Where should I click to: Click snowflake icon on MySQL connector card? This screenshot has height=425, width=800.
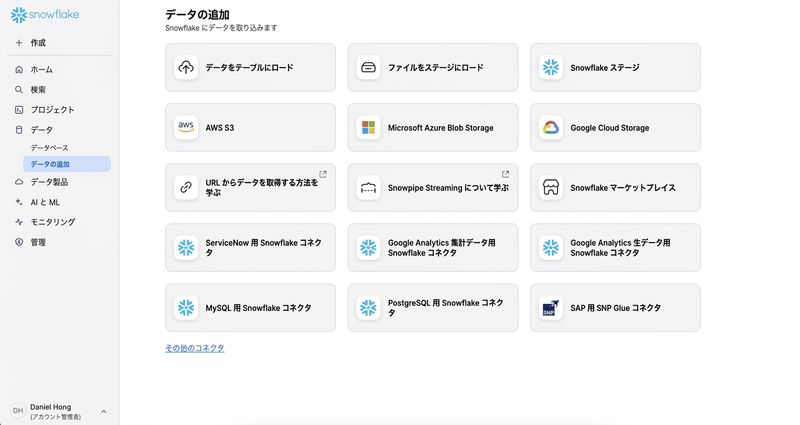186,308
